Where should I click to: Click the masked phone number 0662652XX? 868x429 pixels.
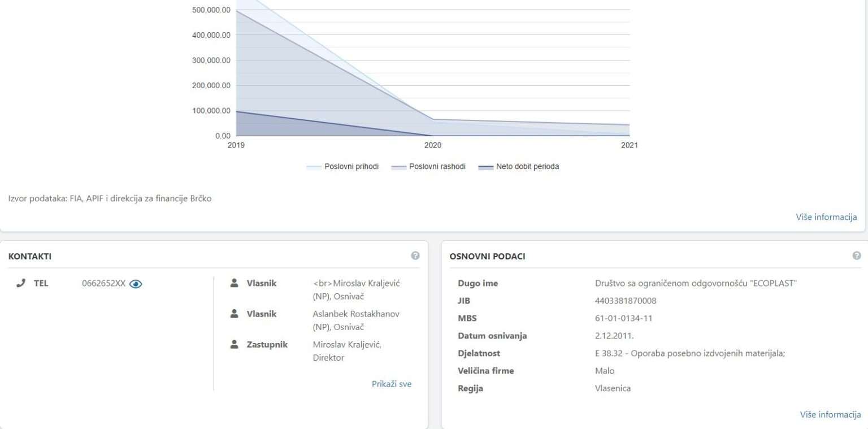(103, 284)
